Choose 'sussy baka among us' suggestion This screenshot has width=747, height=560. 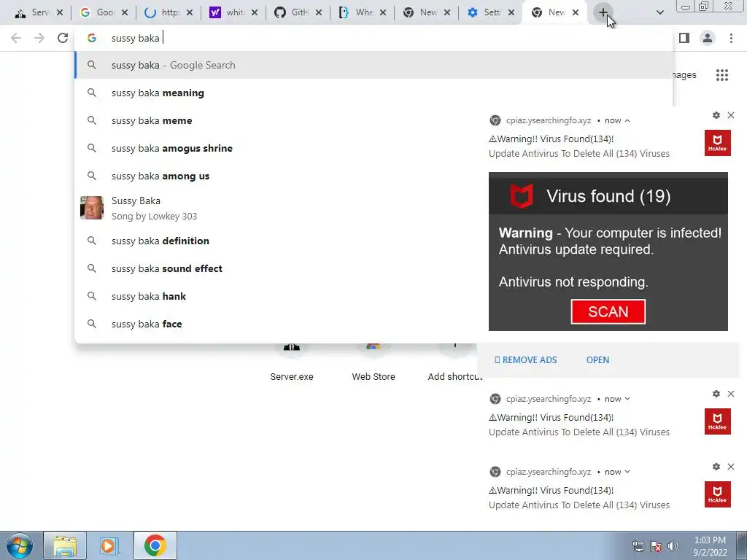pyautogui.click(x=276, y=176)
